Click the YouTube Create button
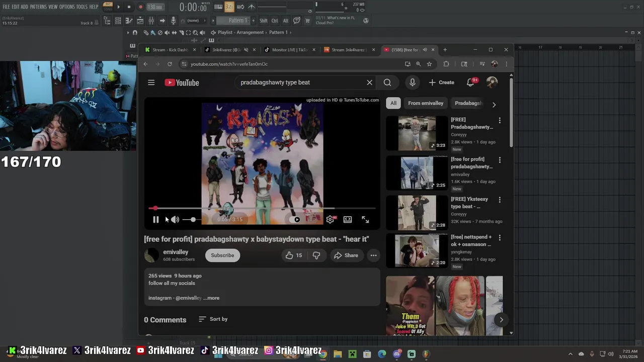The width and height of the screenshot is (644, 362). click(x=441, y=82)
